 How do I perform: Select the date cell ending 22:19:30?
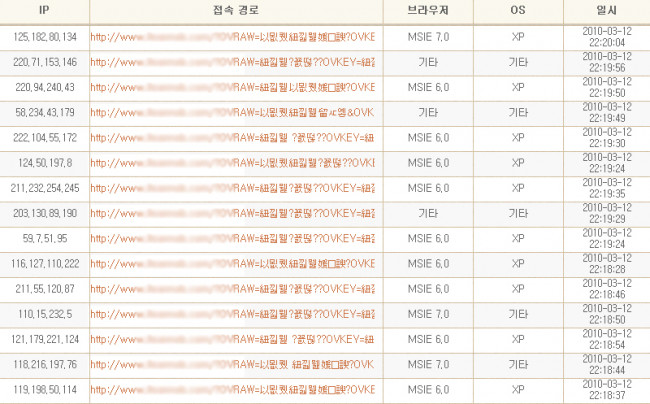[x=607, y=138]
